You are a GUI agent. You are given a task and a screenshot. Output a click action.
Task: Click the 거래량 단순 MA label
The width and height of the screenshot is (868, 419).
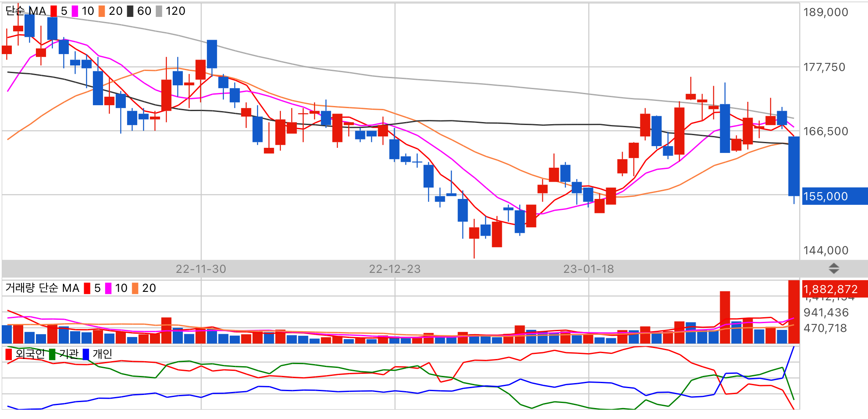pos(42,288)
